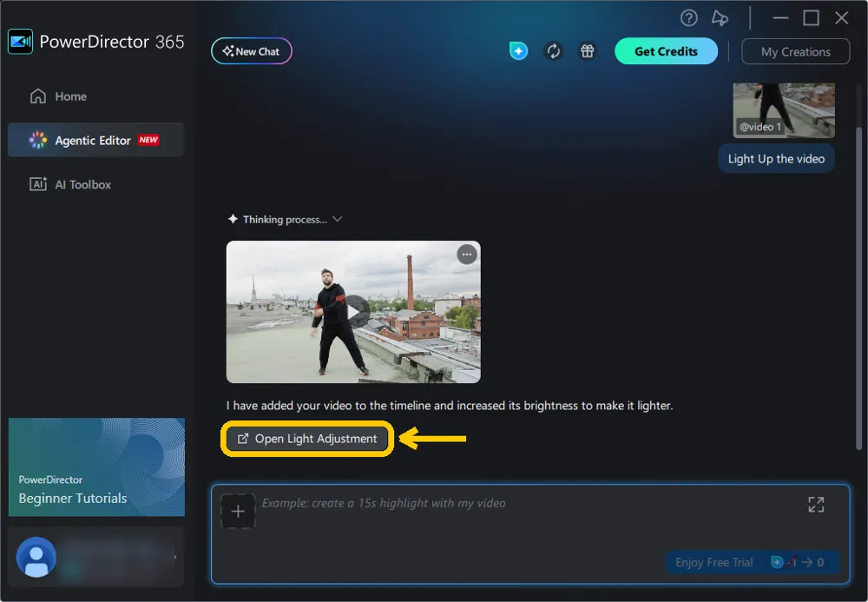Click the Enjoy Free Trial button

(752, 562)
